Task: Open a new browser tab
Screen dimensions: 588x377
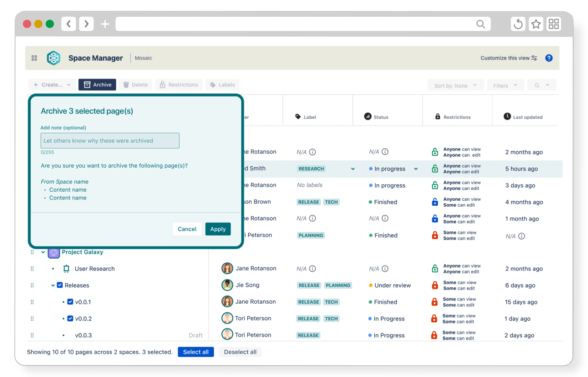Action: tap(104, 24)
